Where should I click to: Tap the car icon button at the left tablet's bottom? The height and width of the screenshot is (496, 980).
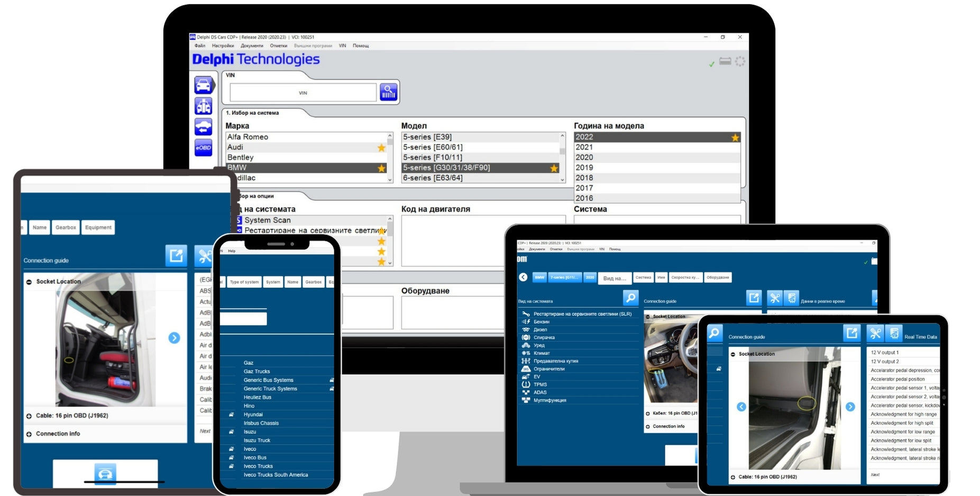coord(105,473)
